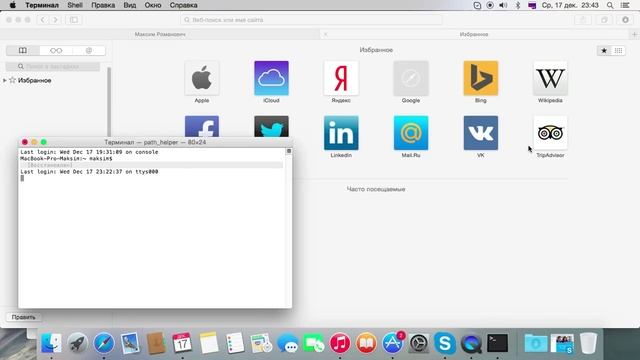Open Launchpad from the Dock
Screen dimensions: 640x360
78,343
